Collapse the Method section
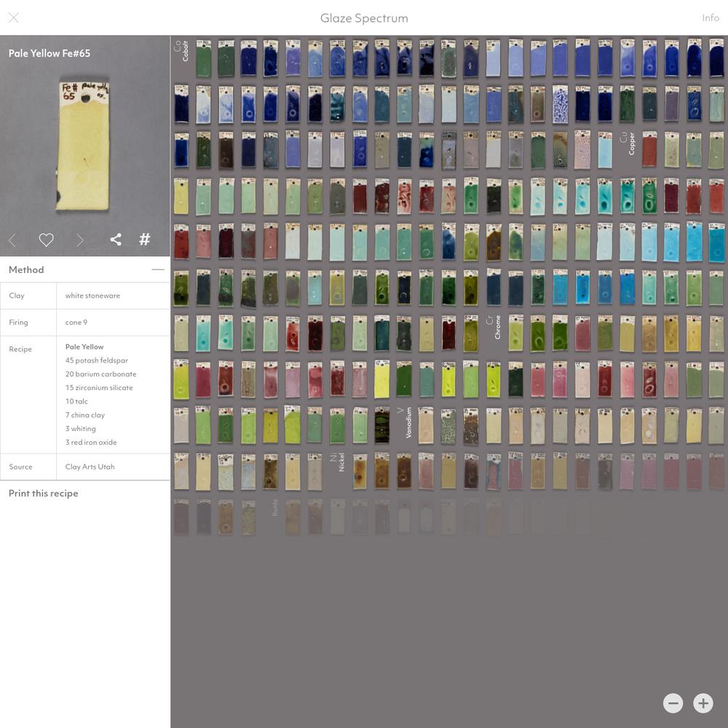Screen dimensions: 728x728 click(157, 269)
